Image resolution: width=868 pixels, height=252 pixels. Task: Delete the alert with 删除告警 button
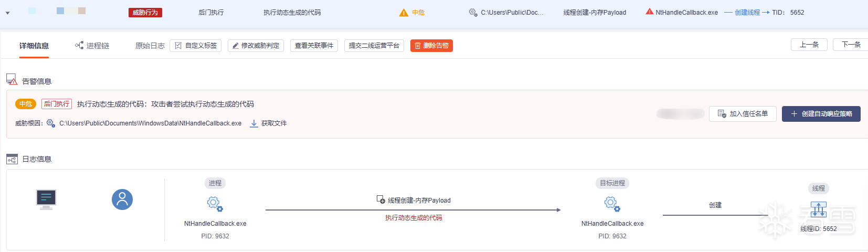pos(431,46)
